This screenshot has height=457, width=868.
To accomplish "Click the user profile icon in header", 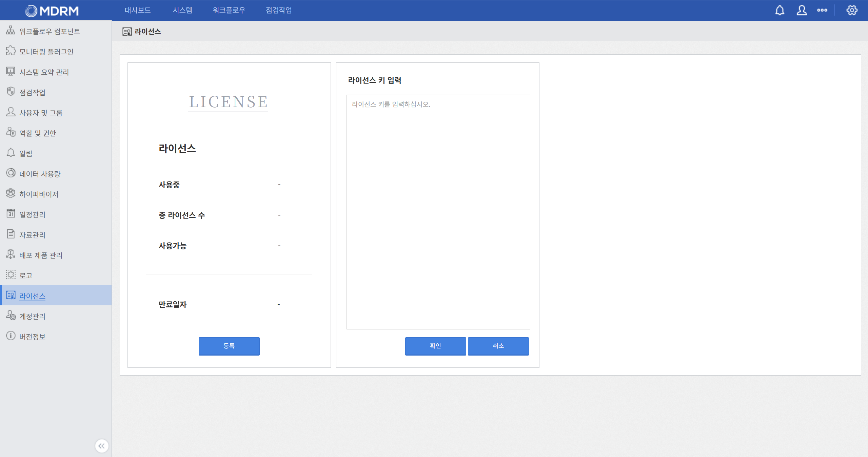I will pos(802,11).
